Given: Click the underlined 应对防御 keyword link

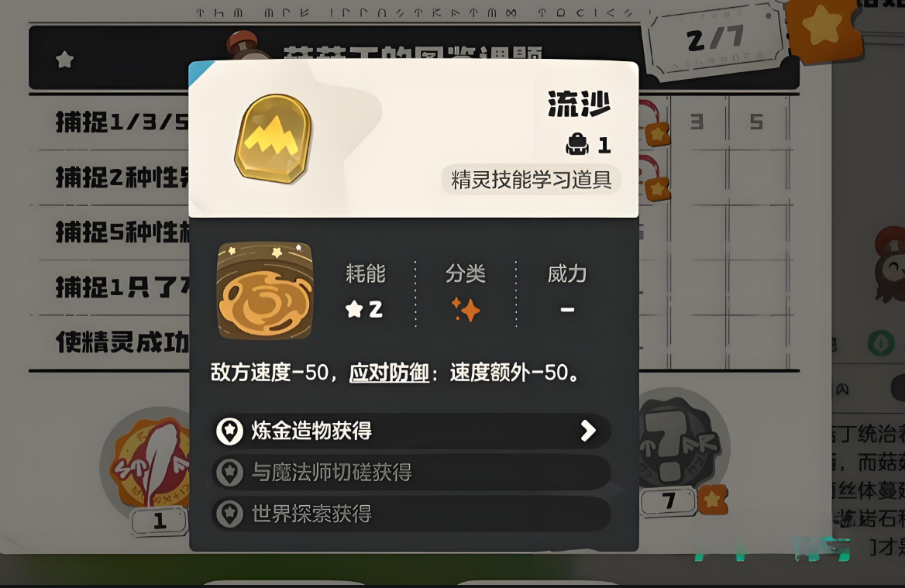Looking at the screenshot, I should pyautogui.click(x=389, y=373).
